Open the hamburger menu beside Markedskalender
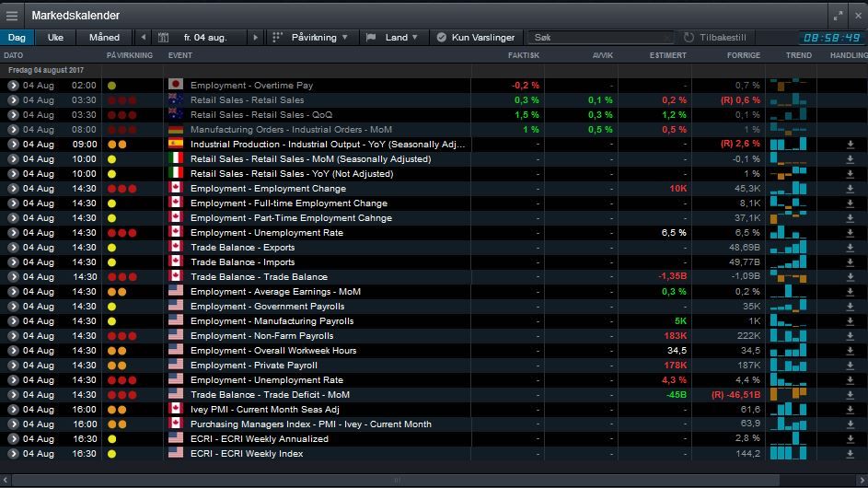 point(12,16)
